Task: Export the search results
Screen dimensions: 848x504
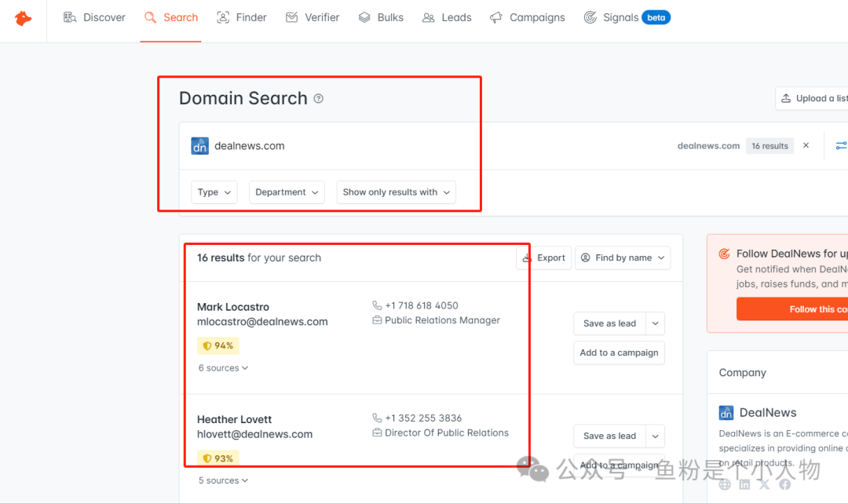Action: [x=543, y=258]
